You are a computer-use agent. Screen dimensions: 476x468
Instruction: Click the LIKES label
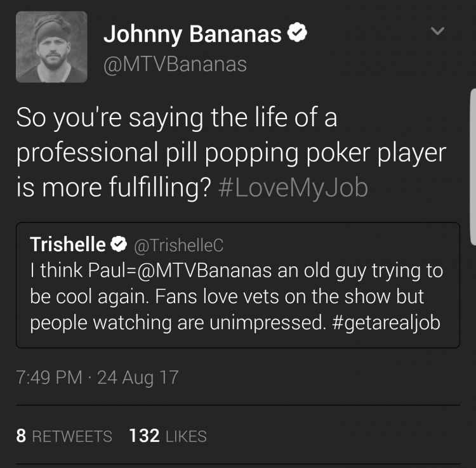(187, 436)
